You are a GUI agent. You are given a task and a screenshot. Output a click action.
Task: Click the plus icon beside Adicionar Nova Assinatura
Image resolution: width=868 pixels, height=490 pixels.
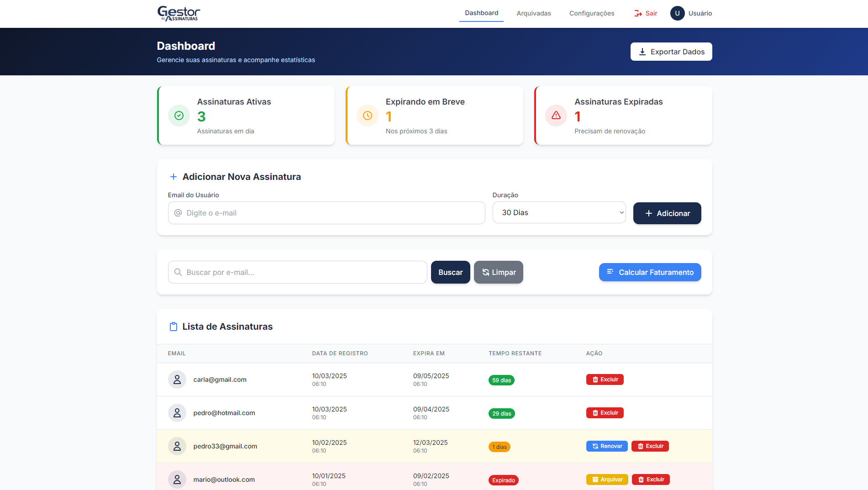click(x=174, y=177)
